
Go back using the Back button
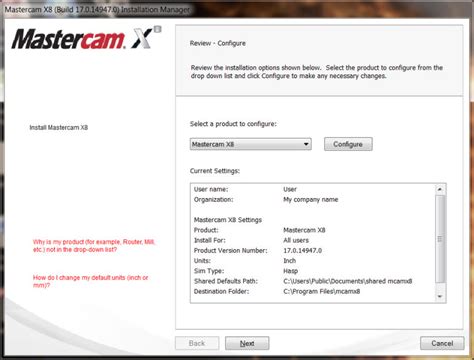coord(197,343)
